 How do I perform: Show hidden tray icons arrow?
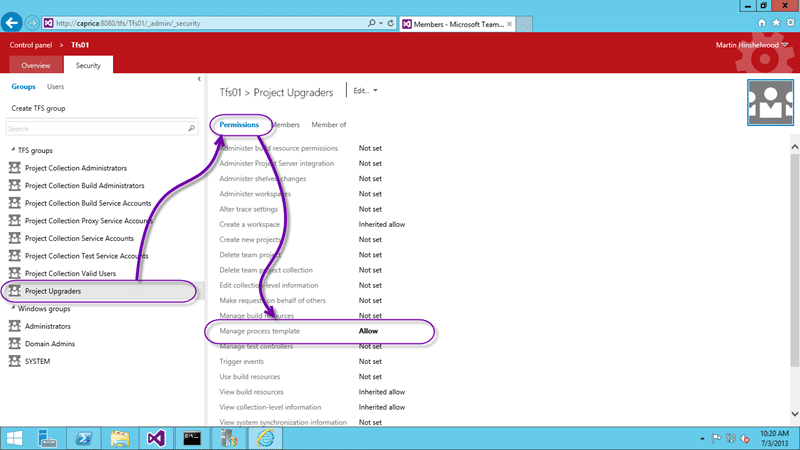pyautogui.click(x=703, y=438)
